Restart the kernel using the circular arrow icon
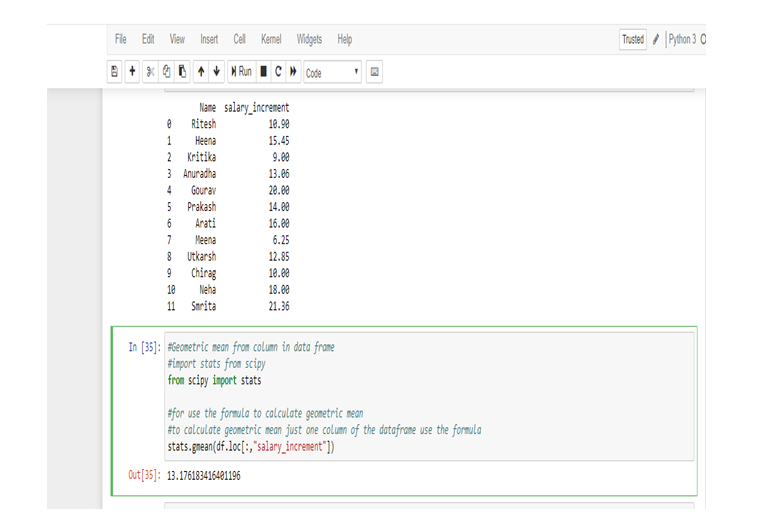Viewport: 761px width, 531px height. pyautogui.click(x=278, y=72)
